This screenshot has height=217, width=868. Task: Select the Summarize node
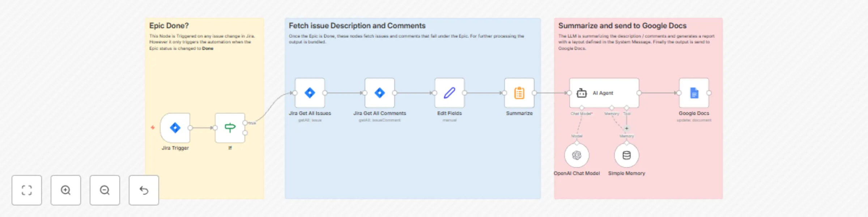tap(519, 93)
